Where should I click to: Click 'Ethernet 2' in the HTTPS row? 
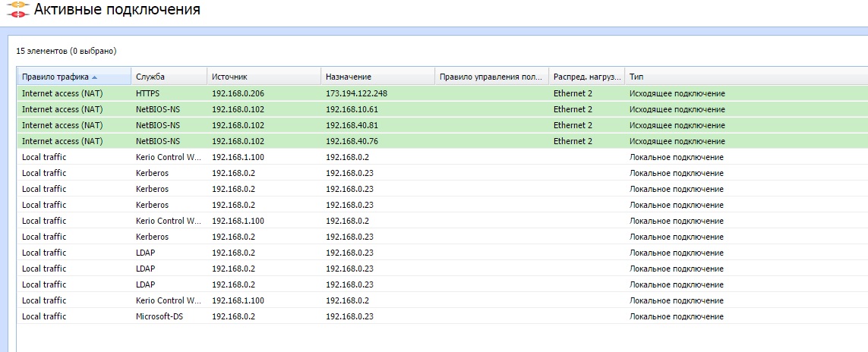pos(573,93)
